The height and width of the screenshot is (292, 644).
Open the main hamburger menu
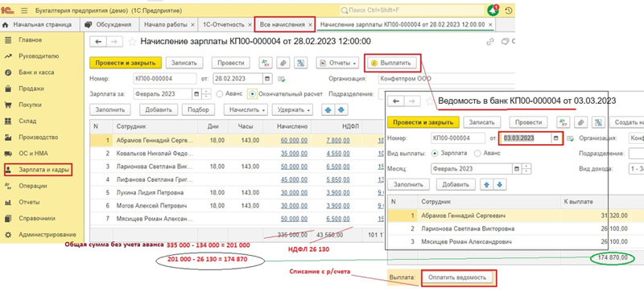point(24,10)
